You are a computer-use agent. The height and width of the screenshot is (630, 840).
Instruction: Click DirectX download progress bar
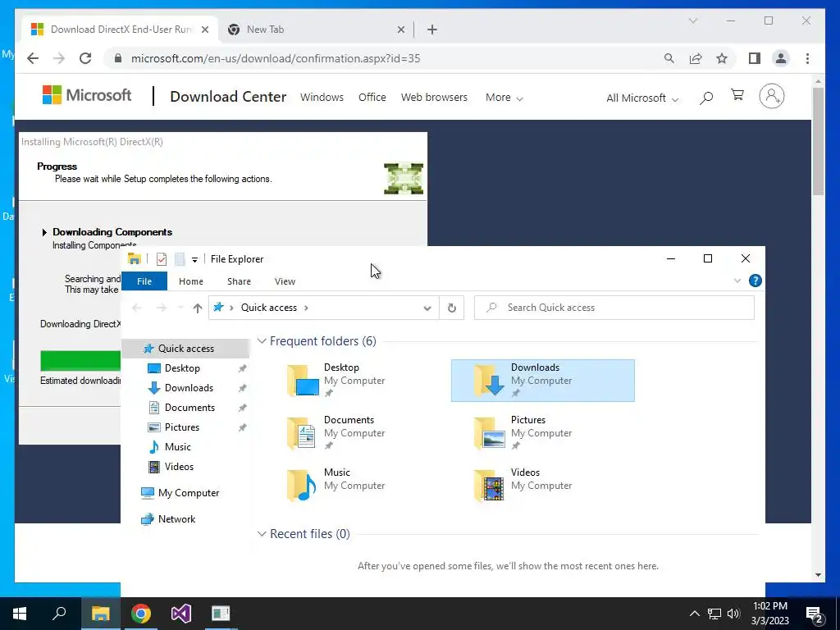tap(80, 361)
